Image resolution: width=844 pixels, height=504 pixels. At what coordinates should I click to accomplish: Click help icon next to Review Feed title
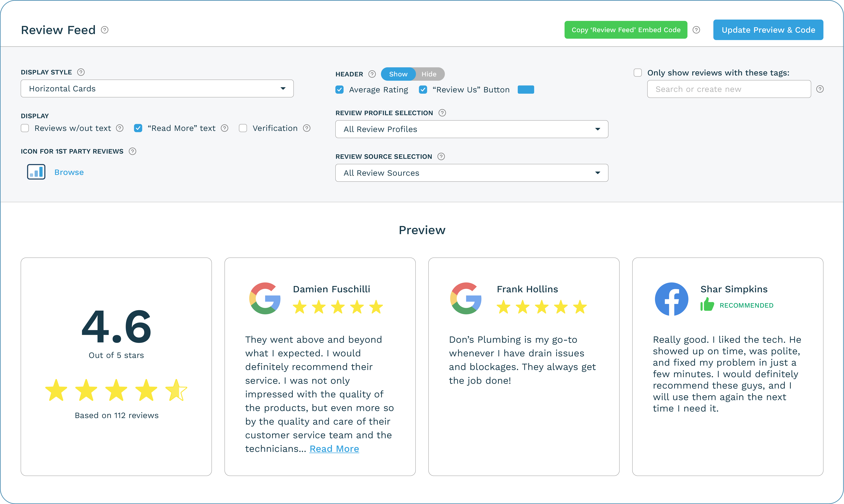point(105,30)
